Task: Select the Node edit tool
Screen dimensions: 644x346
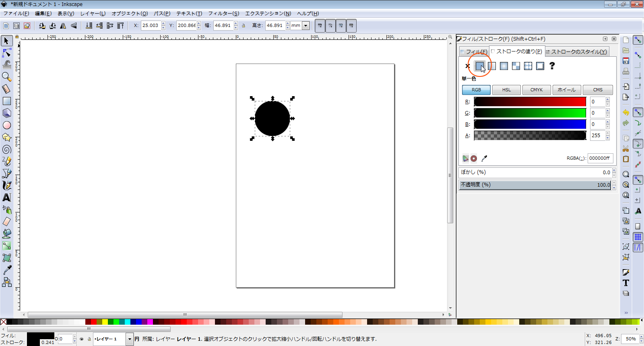Action: 6,53
